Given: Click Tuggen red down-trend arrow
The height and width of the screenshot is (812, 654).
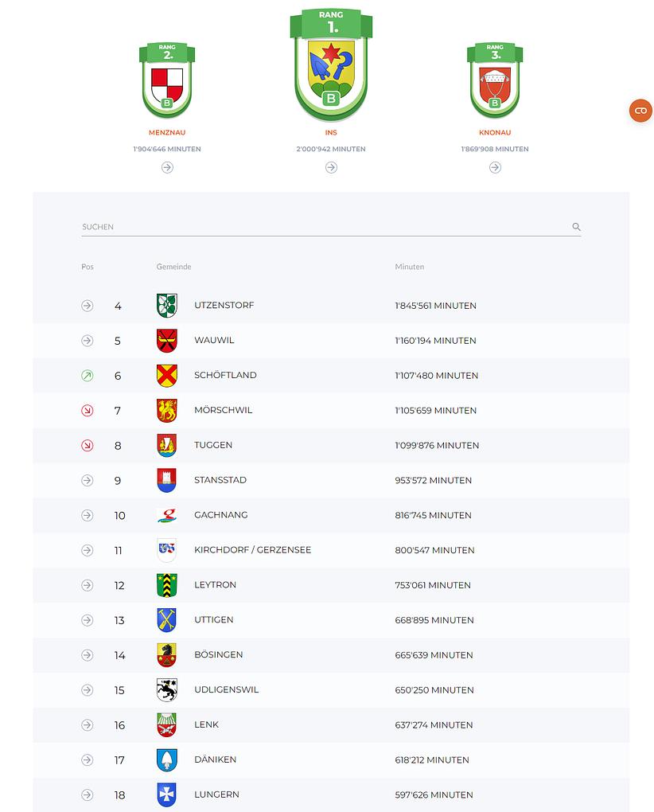Looking at the screenshot, I should click(88, 445).
